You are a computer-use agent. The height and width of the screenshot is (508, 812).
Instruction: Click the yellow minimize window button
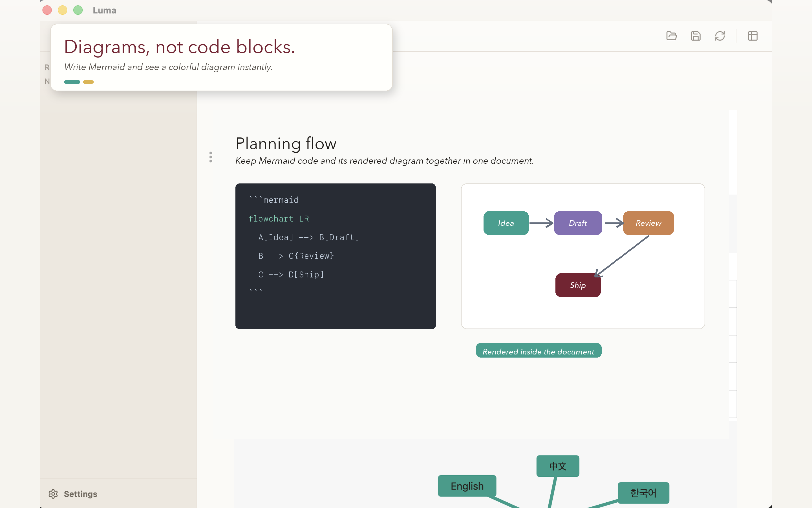coord(62,10)
